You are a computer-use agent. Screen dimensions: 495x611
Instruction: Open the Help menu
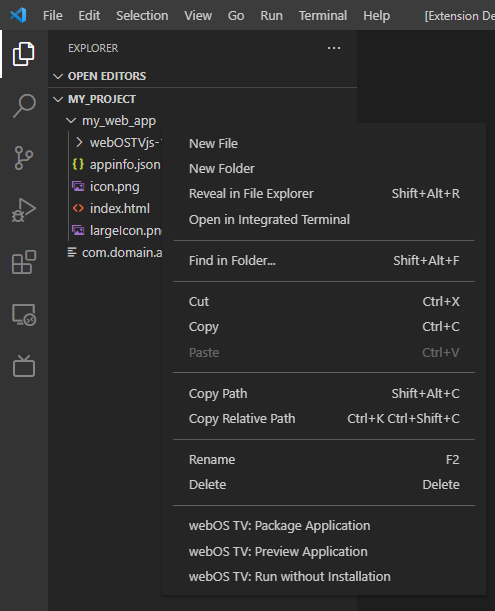377,16
